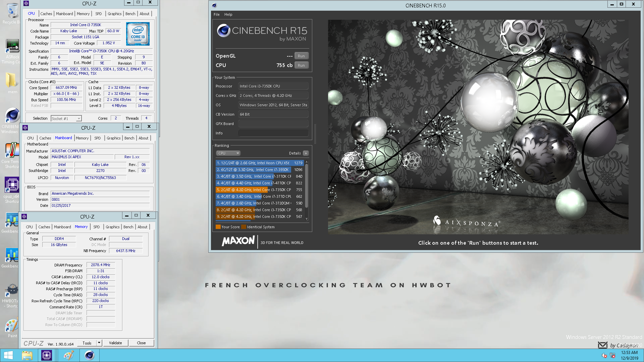Open File Explorer from the taskbar
Screen dimensions: 644x362
[27, 355]
